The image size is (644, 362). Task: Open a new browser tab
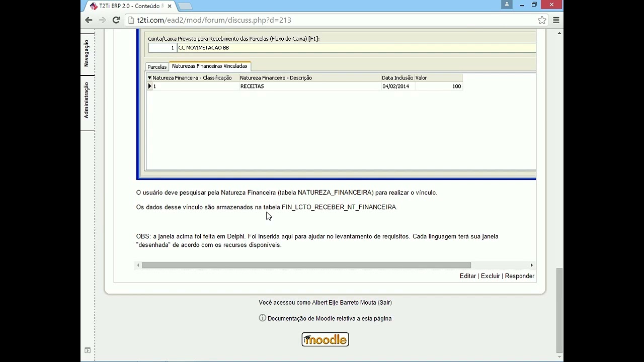coord(185,6)
